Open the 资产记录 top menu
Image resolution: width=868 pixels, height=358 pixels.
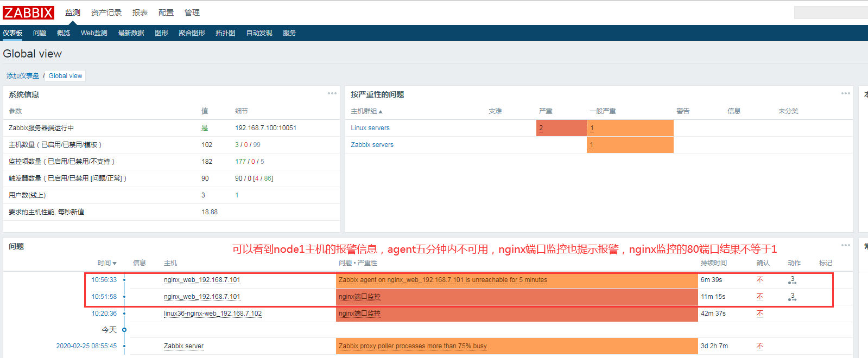pyautogui.click(x=106, y=12)
